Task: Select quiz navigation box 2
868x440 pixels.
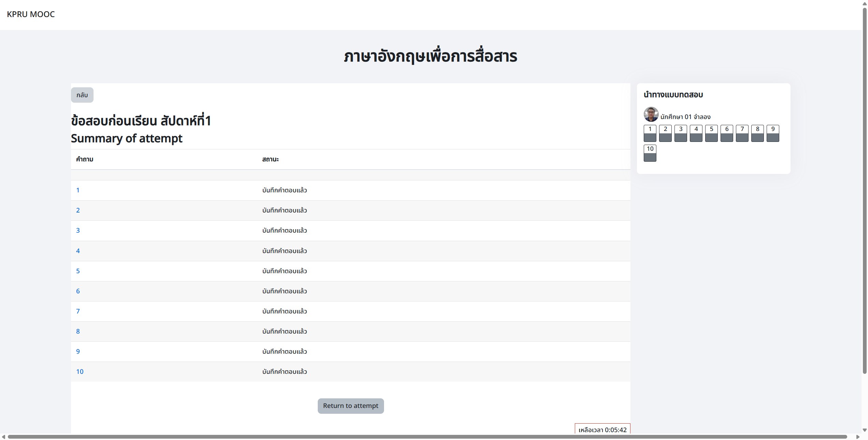Action: [665, 133]
